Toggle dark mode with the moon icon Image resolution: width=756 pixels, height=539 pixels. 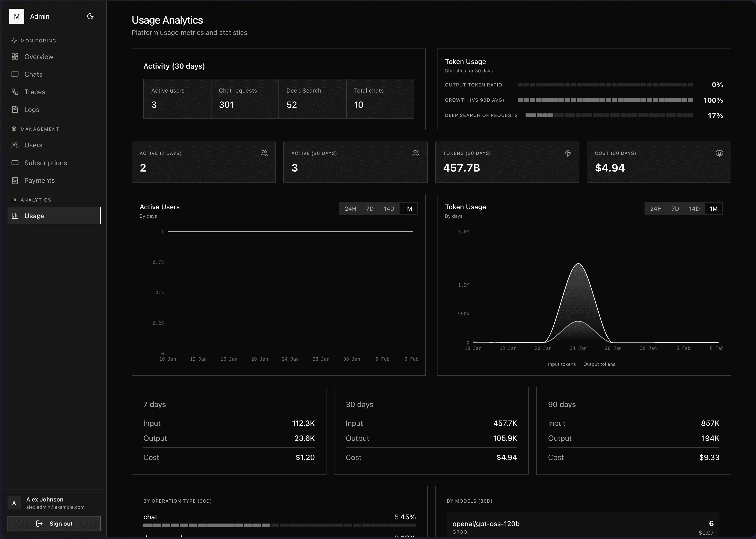click(x=91, y=16)
